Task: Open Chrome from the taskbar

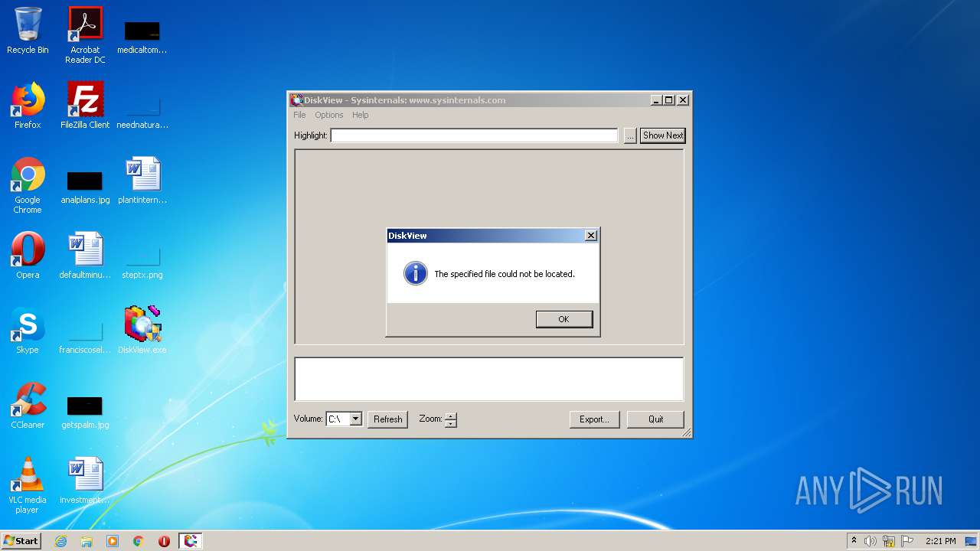Action: [139, 541]
